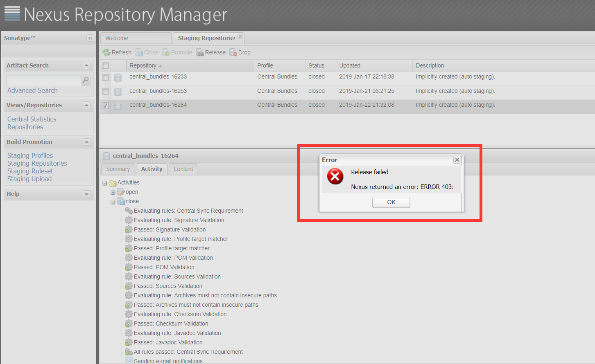Click gear icon beside Evaluating rule: Sources Validation
This screenshot has width=595, height=364.
point(129,276)
